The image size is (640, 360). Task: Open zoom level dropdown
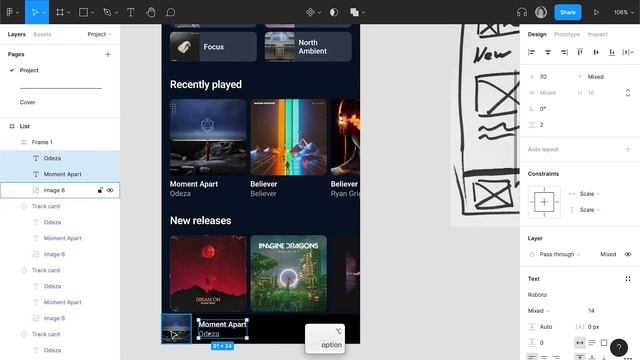click(x=624, y=12)
